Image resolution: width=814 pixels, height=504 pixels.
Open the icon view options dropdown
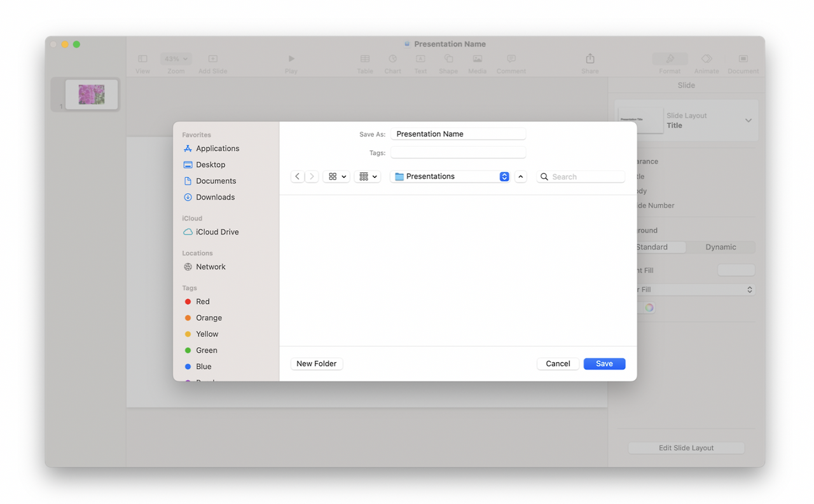point(336,177)
